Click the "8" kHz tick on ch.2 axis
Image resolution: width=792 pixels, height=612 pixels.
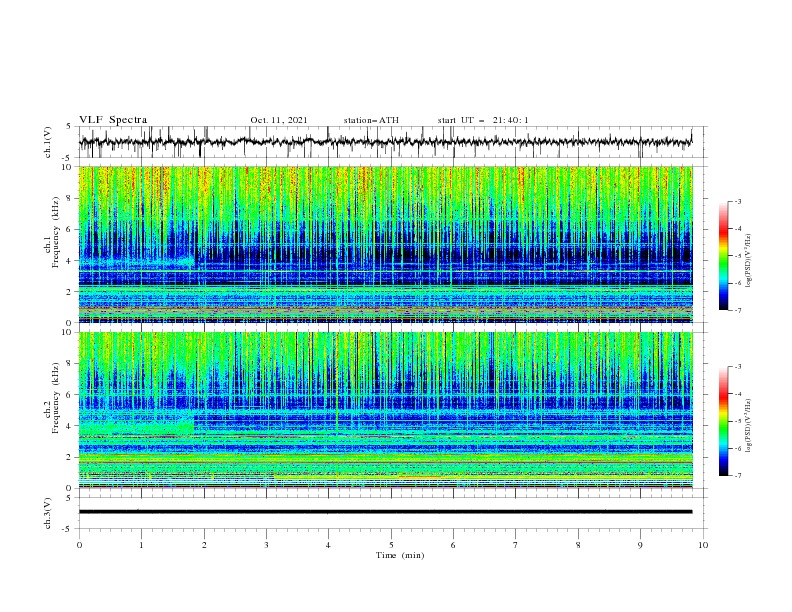coord(71,364)
